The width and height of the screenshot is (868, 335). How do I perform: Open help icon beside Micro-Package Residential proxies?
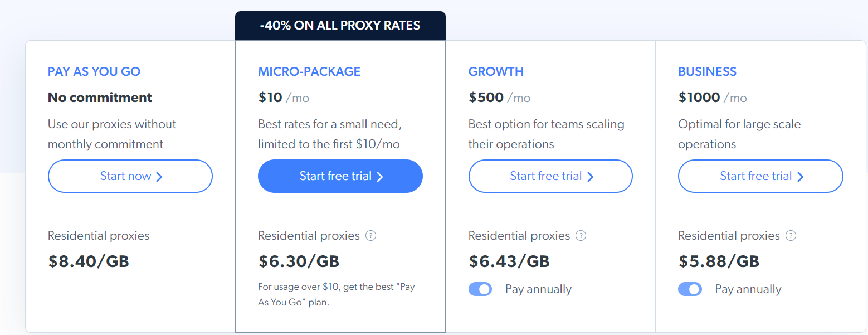coord(371,235)
